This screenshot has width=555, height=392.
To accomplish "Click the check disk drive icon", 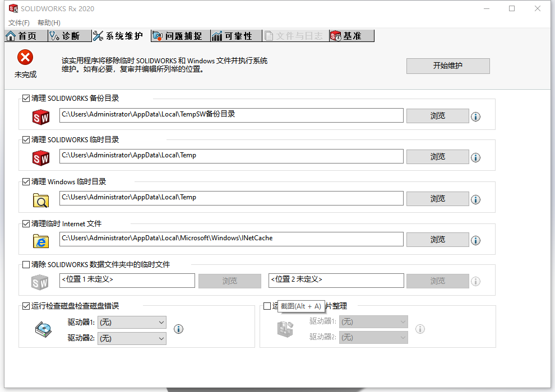I will 43,330.
